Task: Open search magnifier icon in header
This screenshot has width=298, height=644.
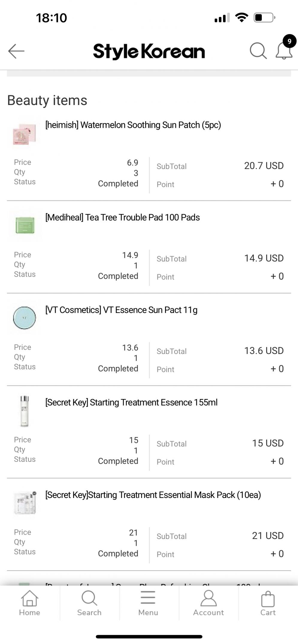Action: point(258,51)
